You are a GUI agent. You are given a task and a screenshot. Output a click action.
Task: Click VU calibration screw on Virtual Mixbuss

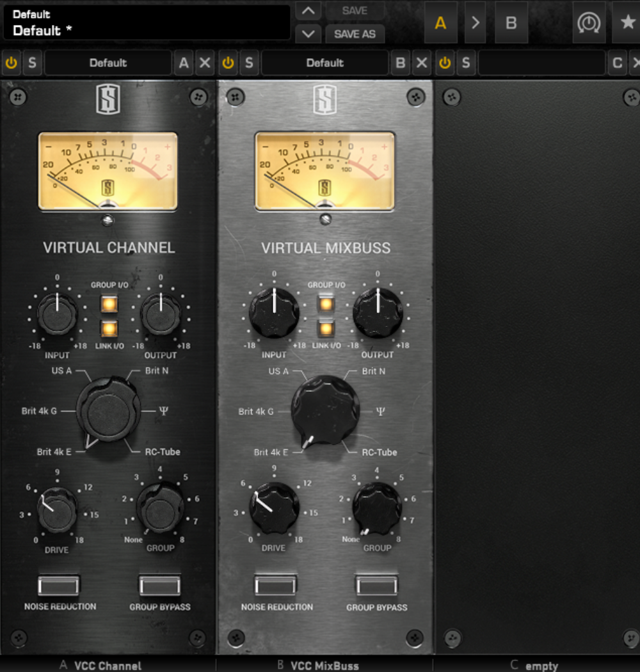pyautogui.click(x=326, y=220)
